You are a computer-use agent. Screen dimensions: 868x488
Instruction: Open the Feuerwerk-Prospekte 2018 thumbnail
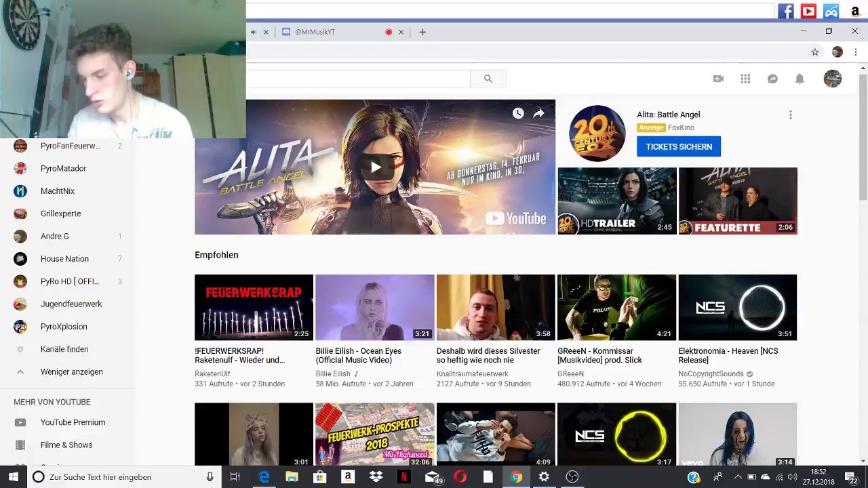[x=375, y=434]
